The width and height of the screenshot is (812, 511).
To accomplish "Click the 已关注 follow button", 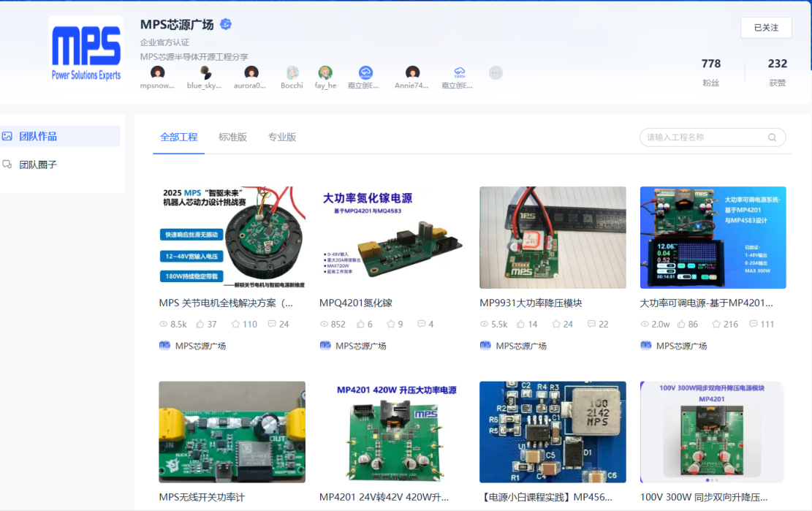I will (x=766, y=28).
